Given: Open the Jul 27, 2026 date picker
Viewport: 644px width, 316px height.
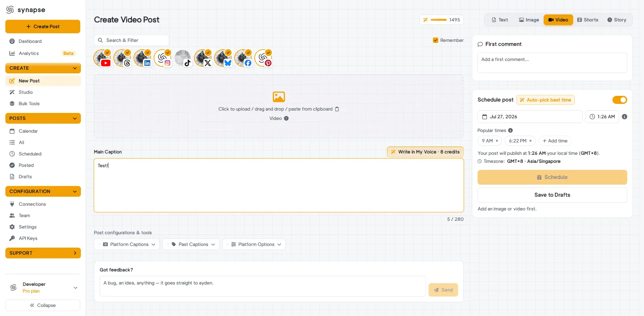Looking at the screenshot, I should coord(530,117).
